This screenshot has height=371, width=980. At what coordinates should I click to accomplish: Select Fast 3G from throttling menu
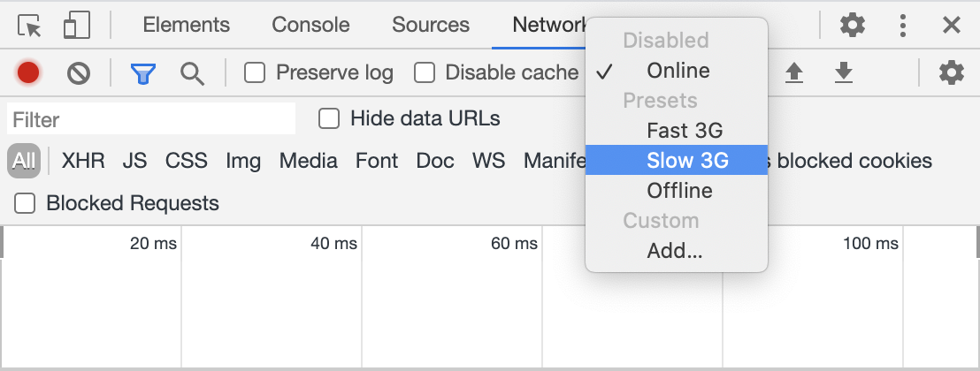pyautogui.click(x=685, y=131)
